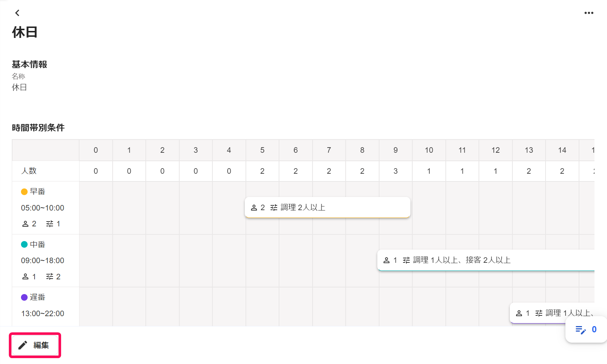Click the purple 遅番 shift color dot
This screenshot has width=607, height=364.
[24, 297]
